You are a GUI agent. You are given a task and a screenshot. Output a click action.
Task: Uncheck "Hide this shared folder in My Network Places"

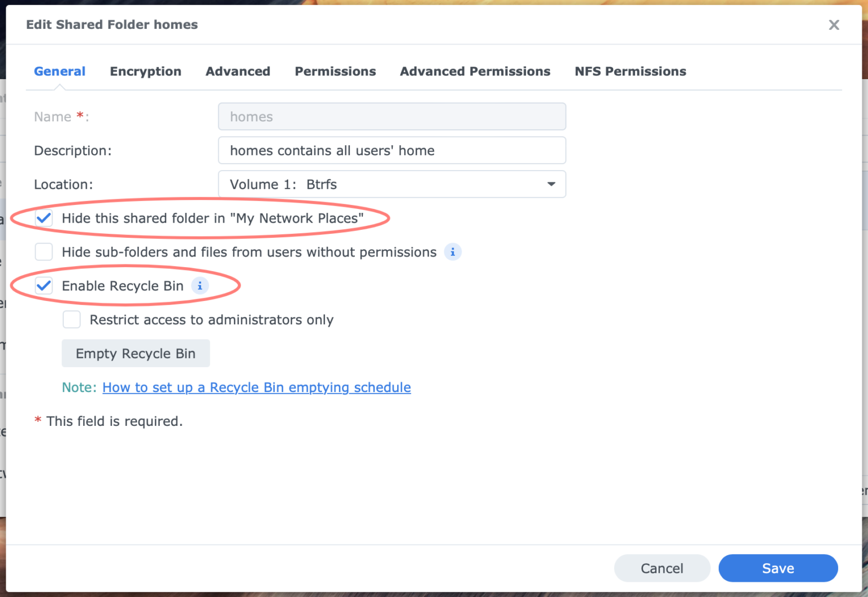pos(44,218)
